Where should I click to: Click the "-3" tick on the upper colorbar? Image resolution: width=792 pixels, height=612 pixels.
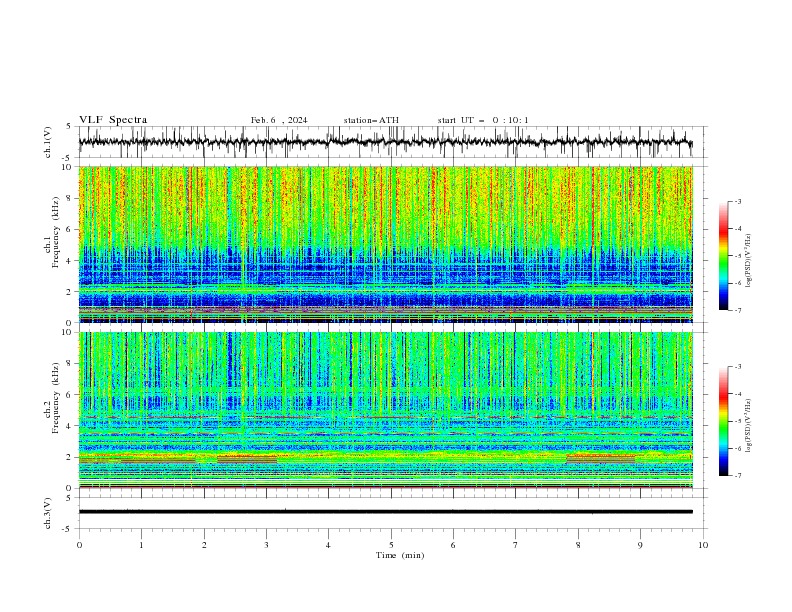tap(737, 201)
